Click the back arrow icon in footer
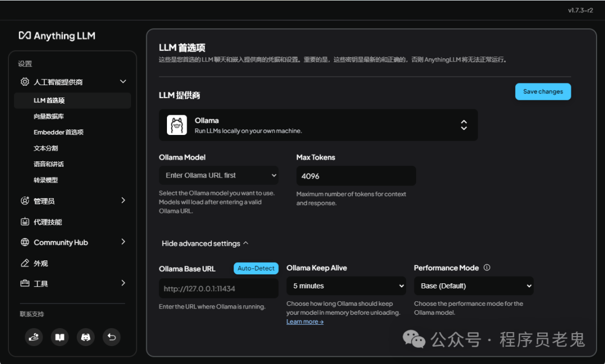Viewport: 605px width, 364px height. coord(111,337)
